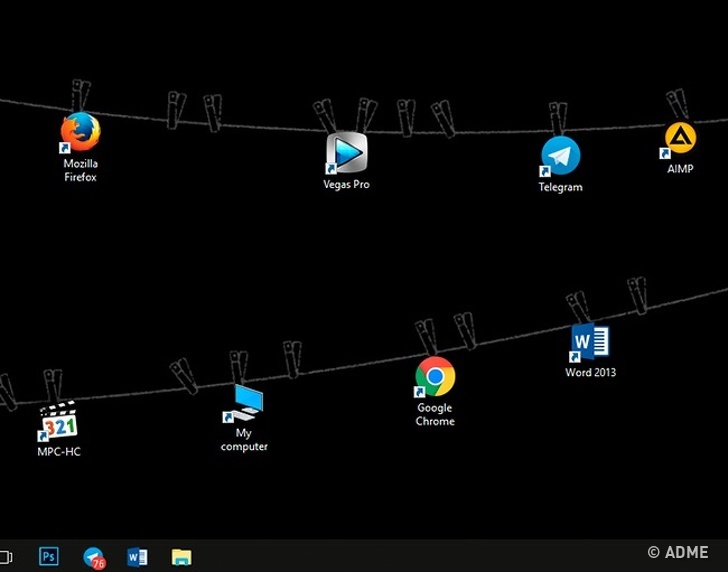Launch the Vegas Pro desktop icon
The height and width of the screenshot is (572, 728).
pyautogui.click(x=346, y=154)
